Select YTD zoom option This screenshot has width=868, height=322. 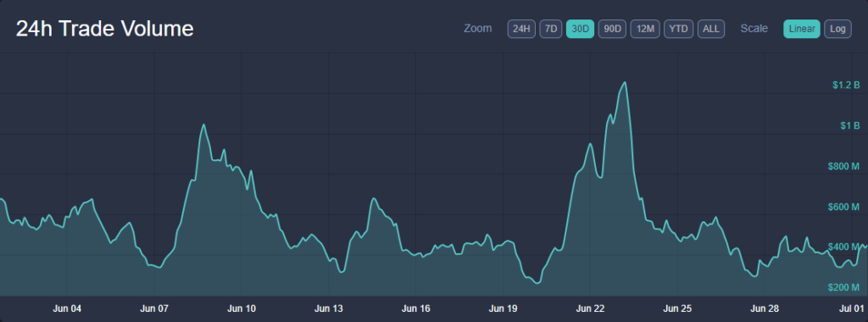[x=678, y=29]
